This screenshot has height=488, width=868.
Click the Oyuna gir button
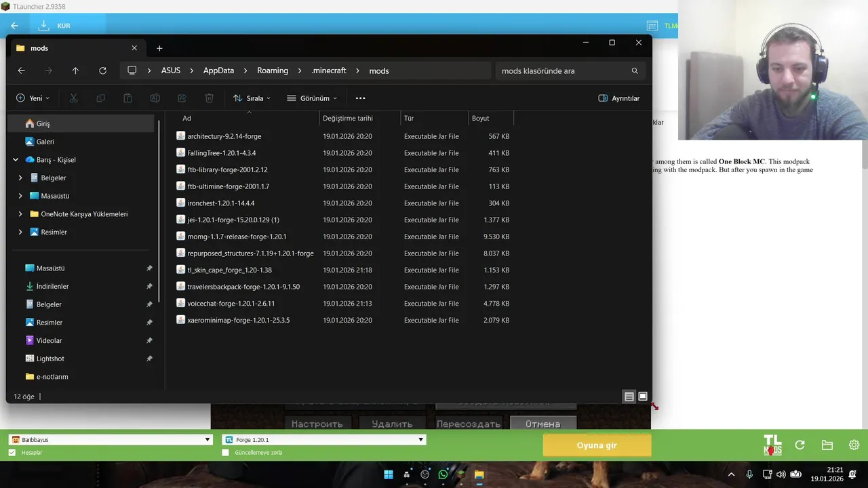(x=597, y=445)
